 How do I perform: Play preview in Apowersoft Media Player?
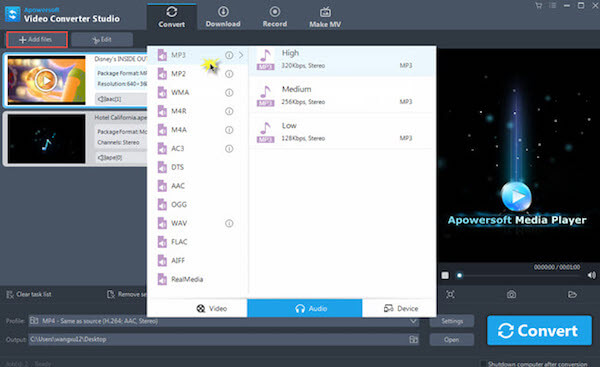click(516, 196)
